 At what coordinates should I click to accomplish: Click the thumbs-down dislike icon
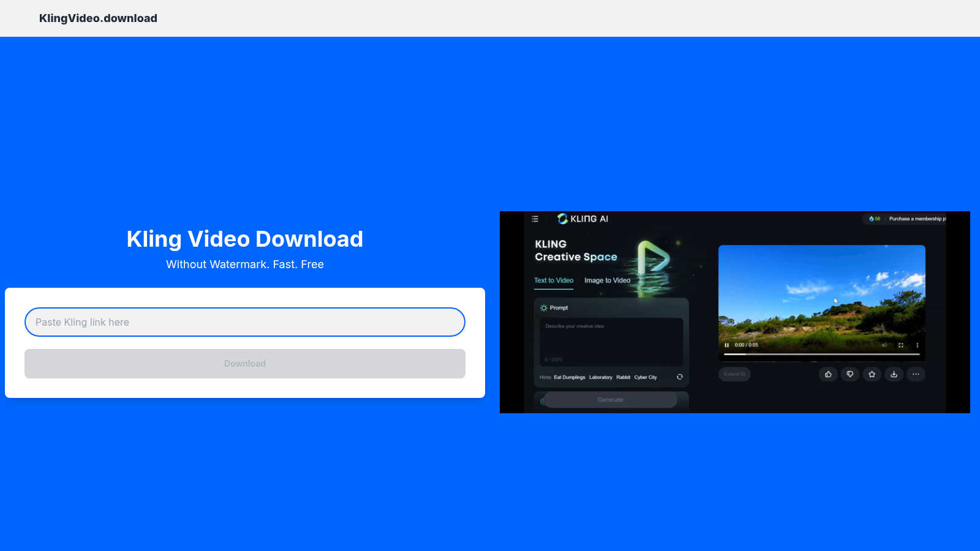[850, 374]
